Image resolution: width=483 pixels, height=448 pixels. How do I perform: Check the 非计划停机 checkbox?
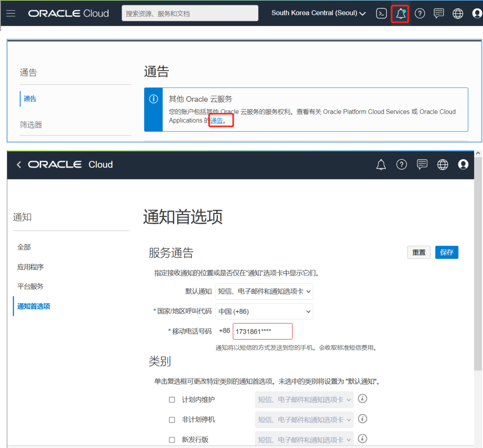coord(172,420)
